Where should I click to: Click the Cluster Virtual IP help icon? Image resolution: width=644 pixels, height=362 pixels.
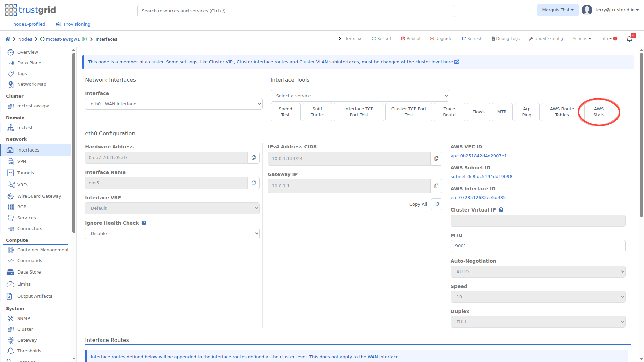point(501,210)
